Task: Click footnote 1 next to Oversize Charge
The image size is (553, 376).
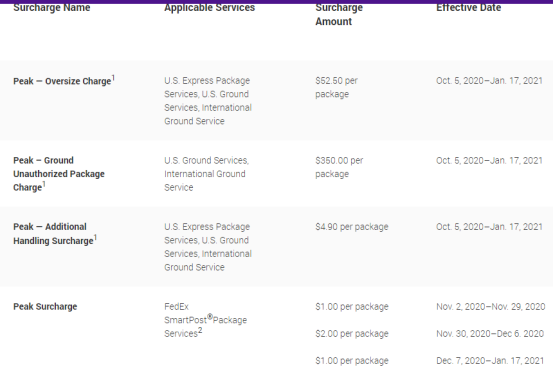Action: [113, 78]
